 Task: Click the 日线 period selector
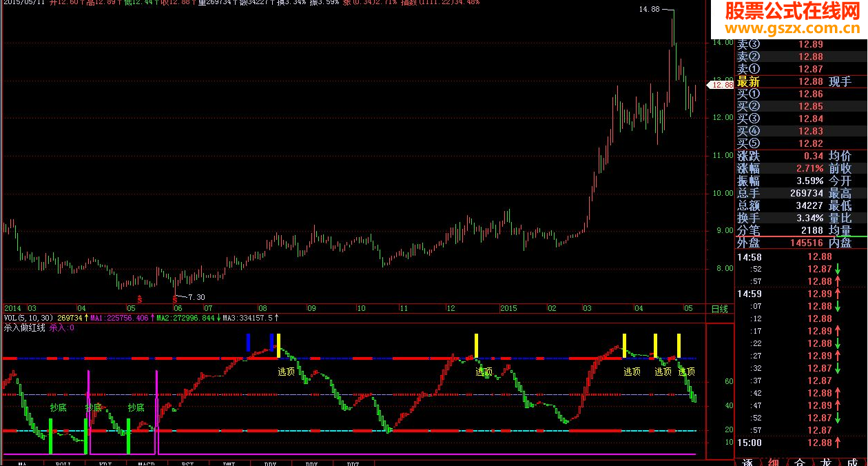pyautogui.click(x=719, y=308)
